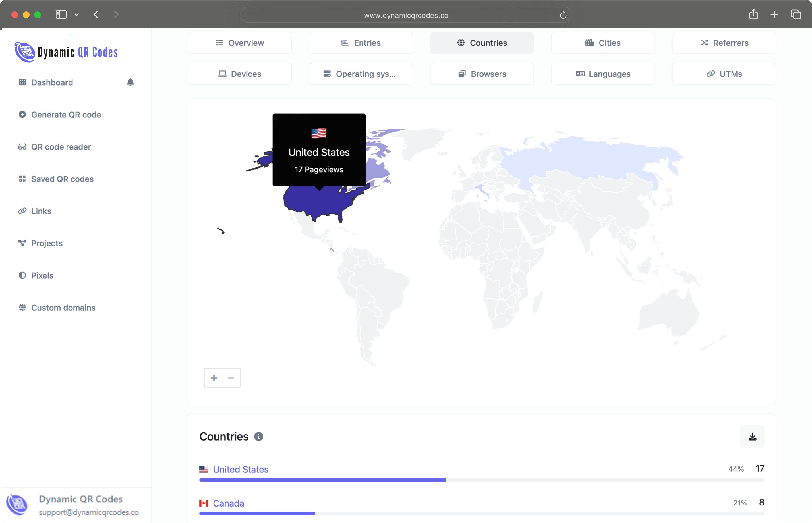
Task: Switch to the Browsers view
Action: pos(482,74)
